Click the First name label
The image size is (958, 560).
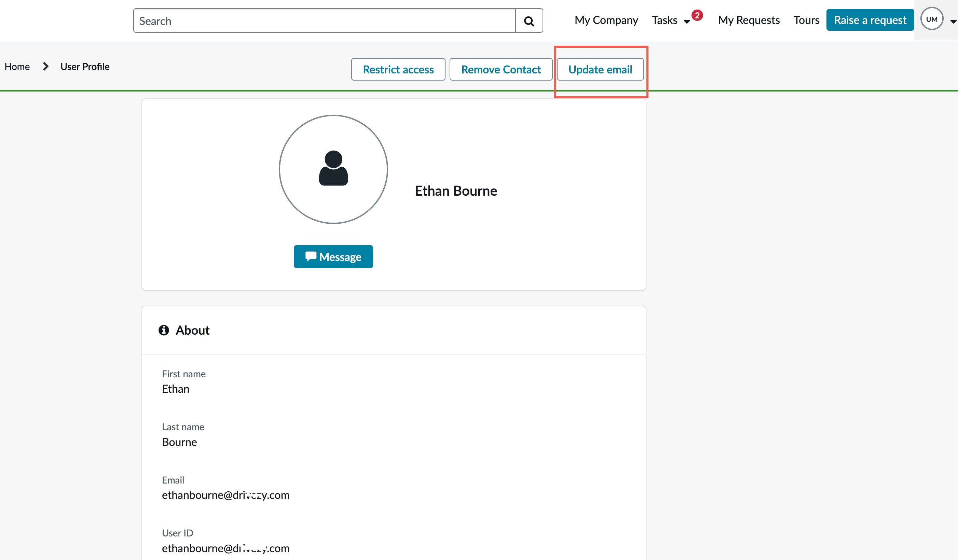tap(183, 374)
